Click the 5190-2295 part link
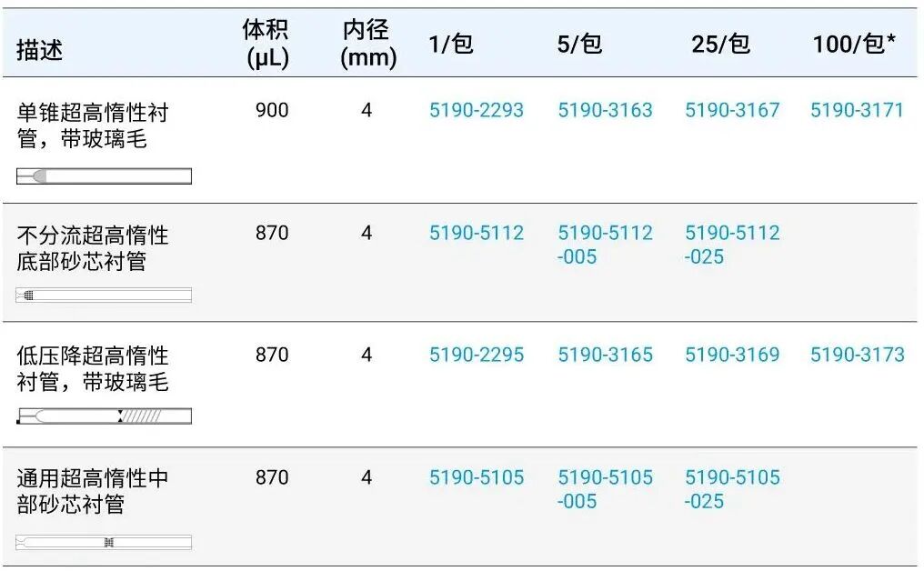Image resolution: width=924 pixels, height=571 pixels. (477, 356)
